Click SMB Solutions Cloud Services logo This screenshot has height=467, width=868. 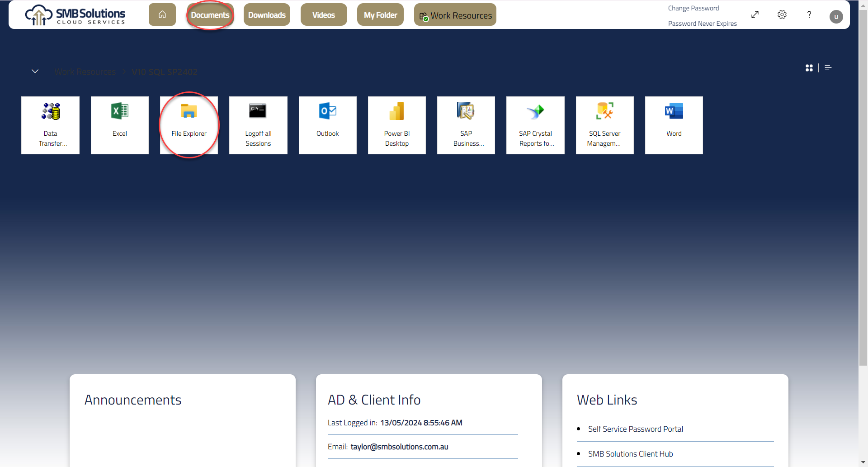point(75,15)
